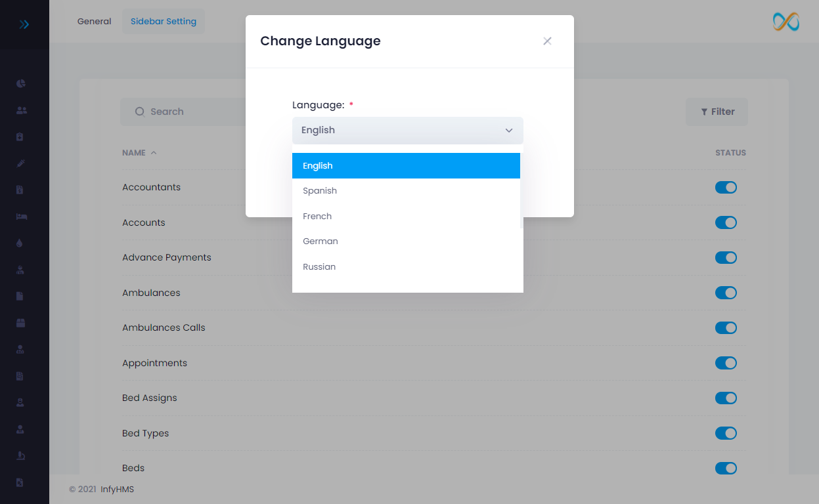Select Spanish from the language list
This screenshot has width=819, height=504.
320,190
